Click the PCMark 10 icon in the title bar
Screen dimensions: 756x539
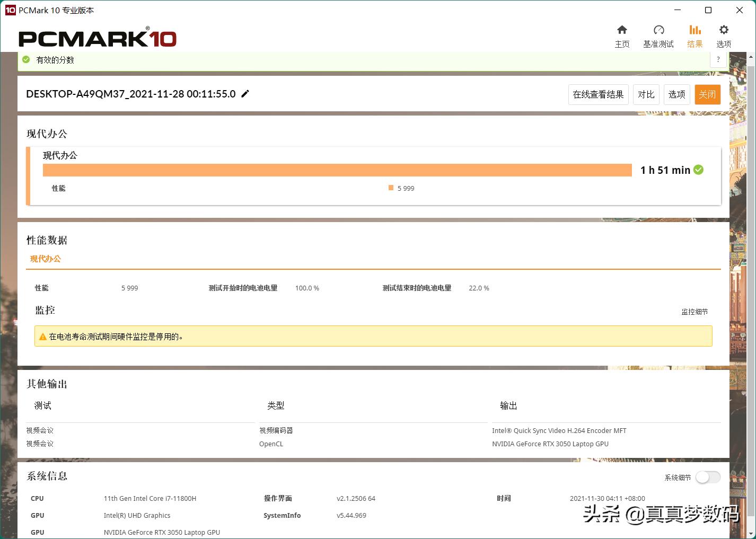pos(10,10)
